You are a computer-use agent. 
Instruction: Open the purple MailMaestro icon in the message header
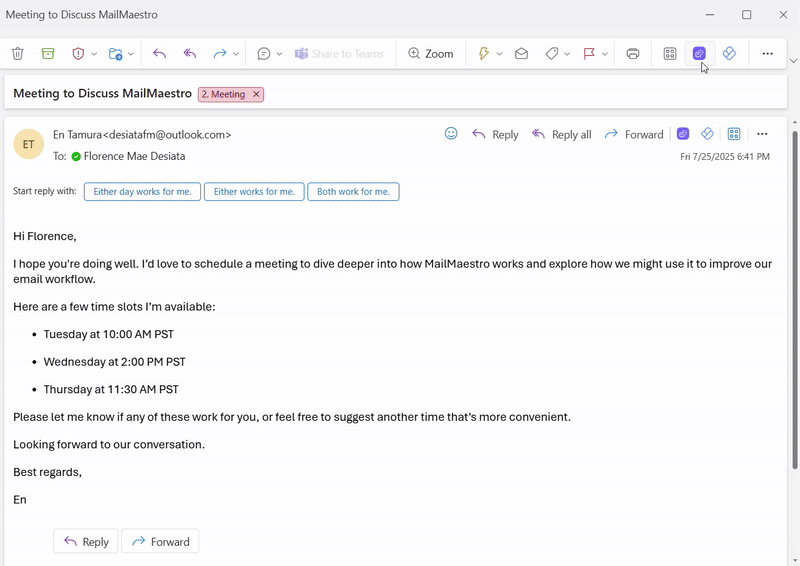[683, 134]
